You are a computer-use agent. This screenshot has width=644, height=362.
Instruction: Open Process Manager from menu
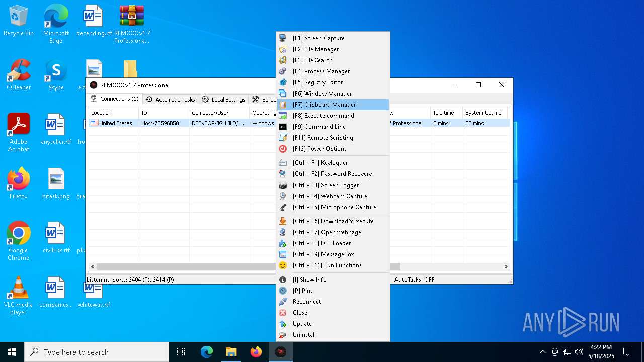point(333,71)
